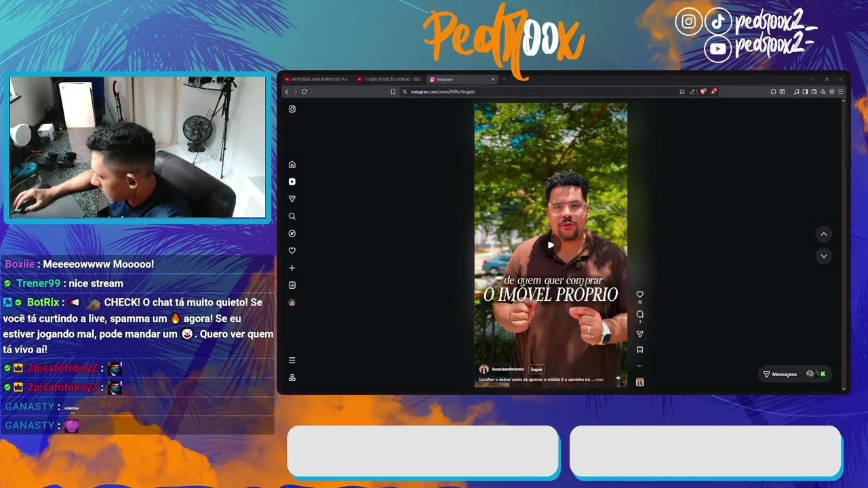Share this page from the address bar
The width and height of the screenshot is (868, 488).
tap(692, 91)
